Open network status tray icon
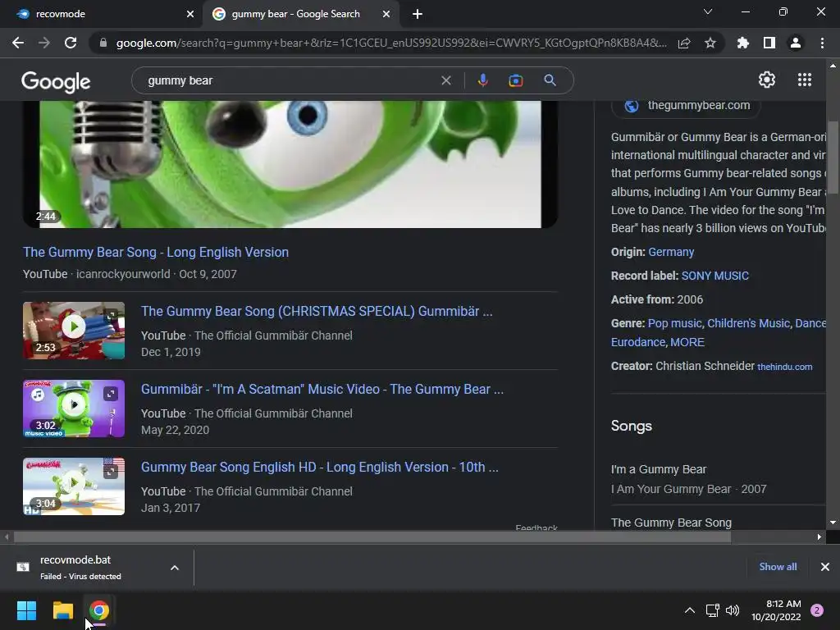 [x=712, y=610]
